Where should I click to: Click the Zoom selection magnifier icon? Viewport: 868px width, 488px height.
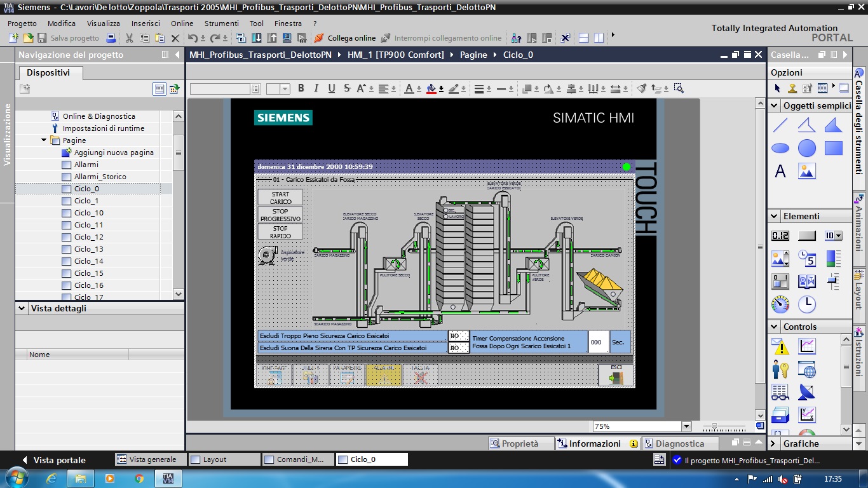(679, 88)
